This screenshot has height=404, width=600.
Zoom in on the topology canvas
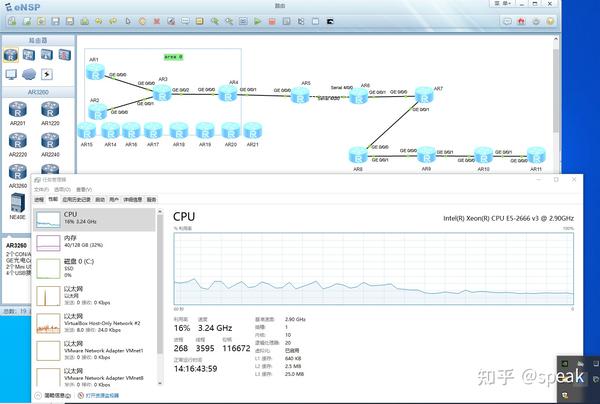[x=214, y=21]
